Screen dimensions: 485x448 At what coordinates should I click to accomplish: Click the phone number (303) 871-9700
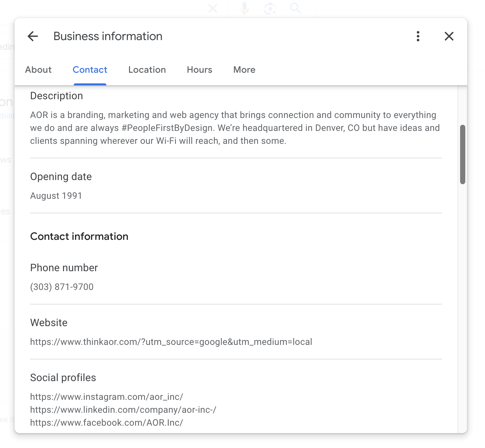point(62,287)
